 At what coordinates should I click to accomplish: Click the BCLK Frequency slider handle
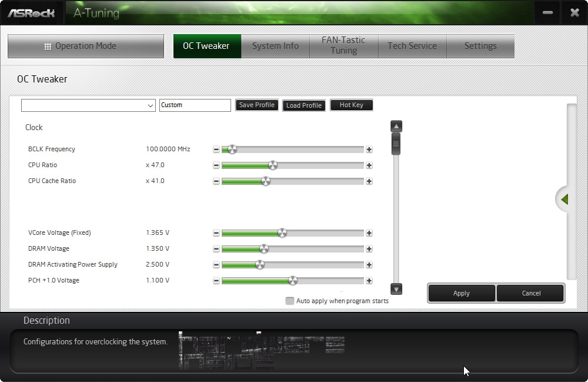232,150
